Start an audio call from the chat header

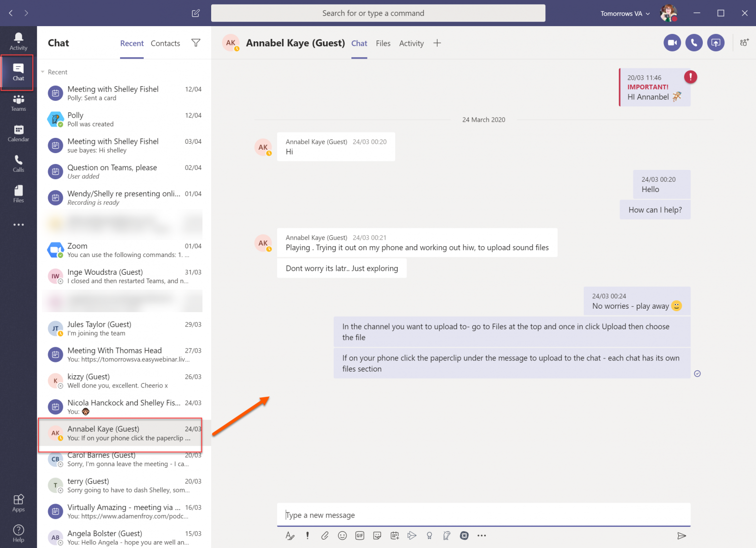[x=694, y=42]
